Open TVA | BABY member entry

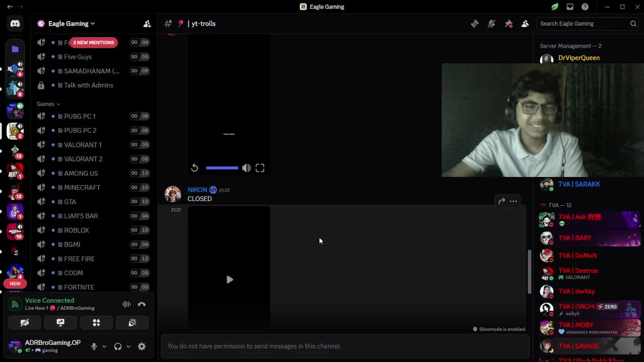click(589, 238)
